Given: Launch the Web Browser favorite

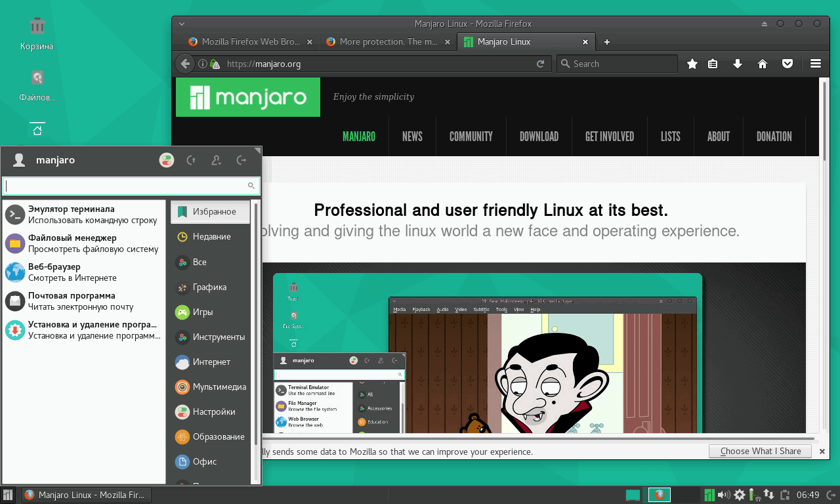Looking at the screenshot, I should [x=84, y=272].
